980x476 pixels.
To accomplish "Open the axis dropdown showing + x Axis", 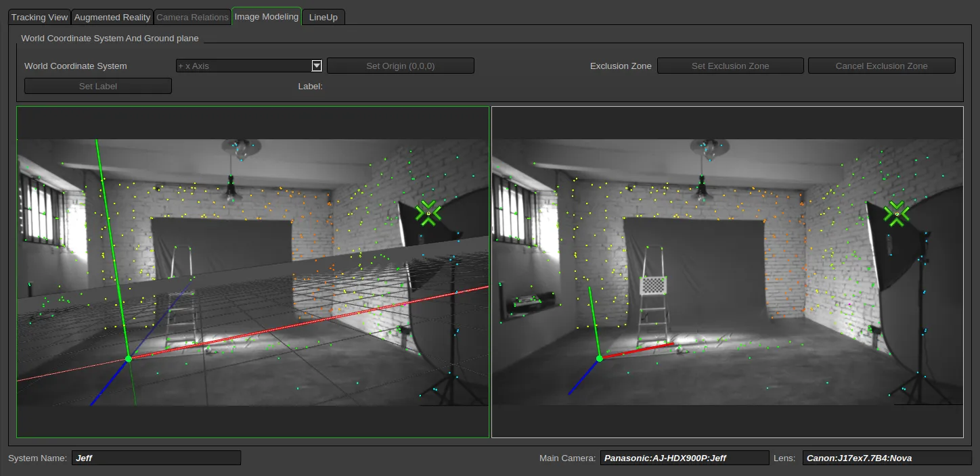I will click(249, 66).
